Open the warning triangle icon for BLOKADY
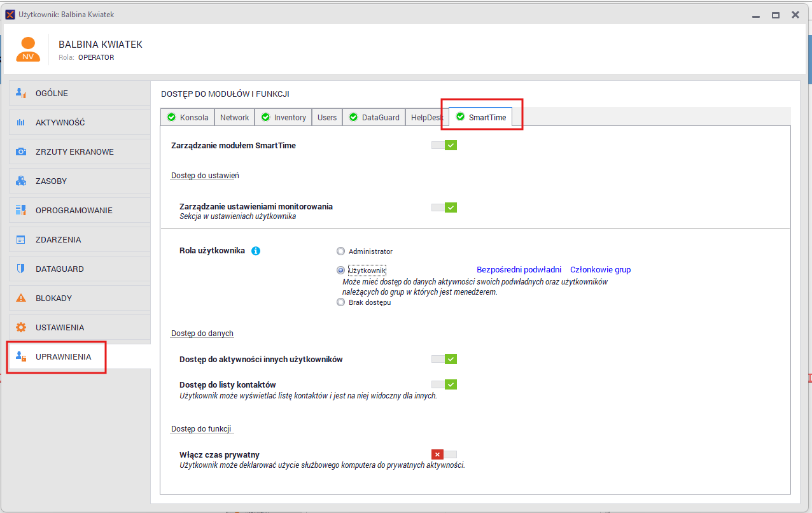The width and height of the screenshot is (812, 513). click(21, 297)
